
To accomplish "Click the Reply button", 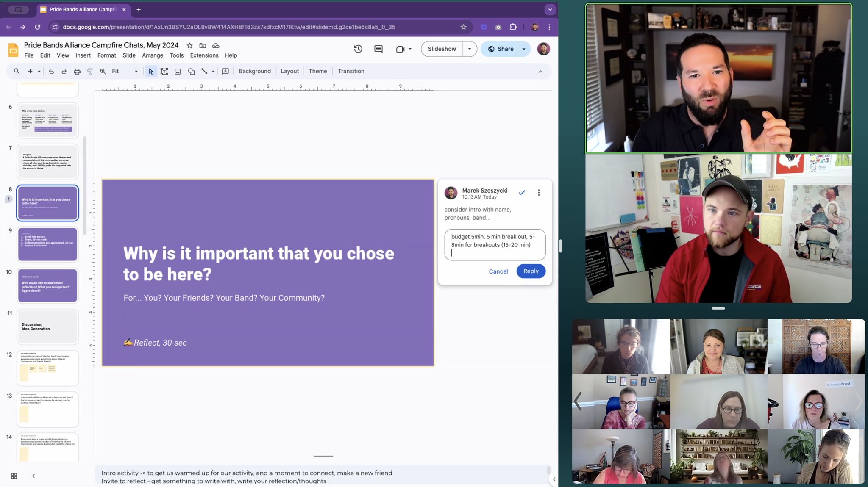I will pyautogui.click(x=531, y=271).
